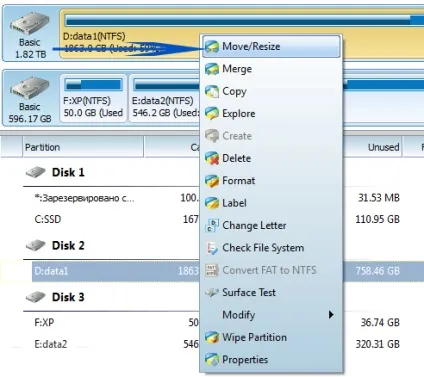
Task: Run Check File System from the menu
Action: (x=272, y=248)
